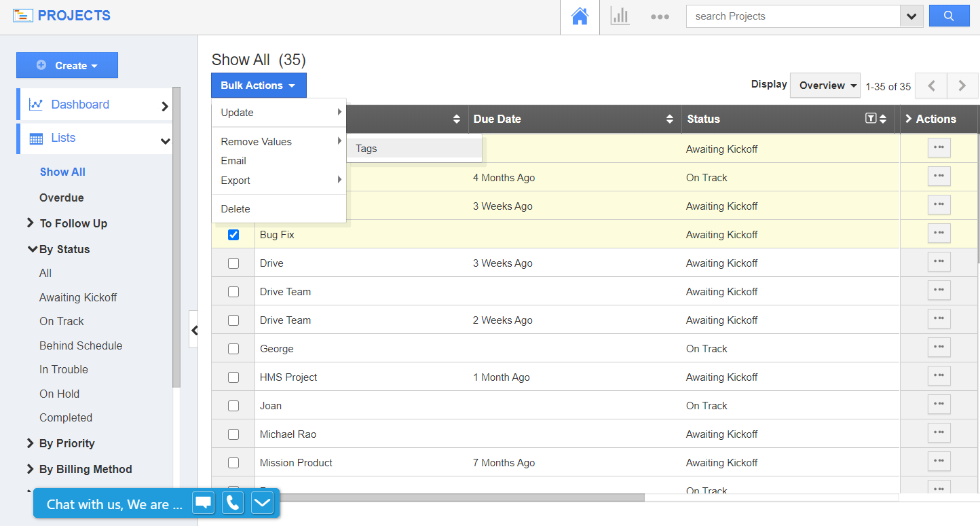
Task: Select the Michael Rao row checkbox
Action: pos(233,434)
